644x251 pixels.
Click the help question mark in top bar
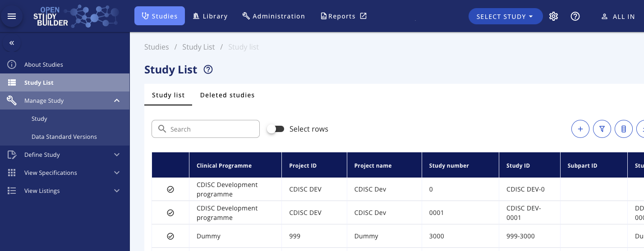(x=575, y=16)
